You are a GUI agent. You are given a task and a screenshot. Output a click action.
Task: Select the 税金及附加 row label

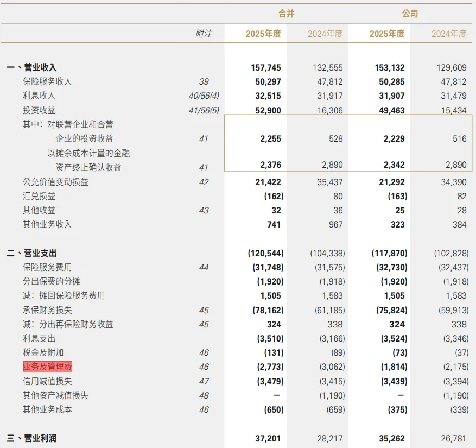point(43,352)
